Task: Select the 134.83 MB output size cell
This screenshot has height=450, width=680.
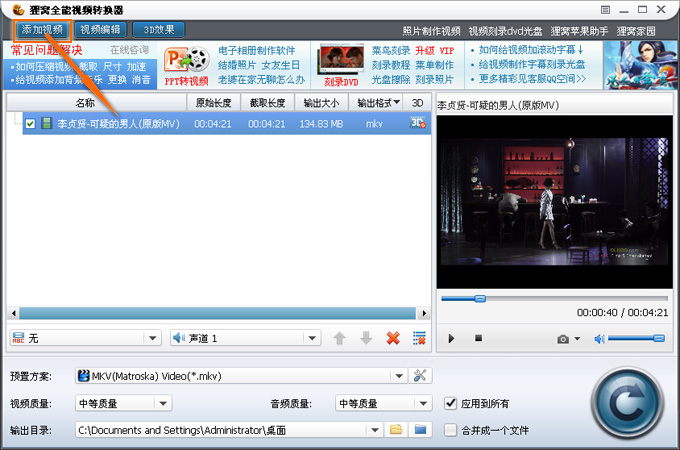Action: pos(321,124)
